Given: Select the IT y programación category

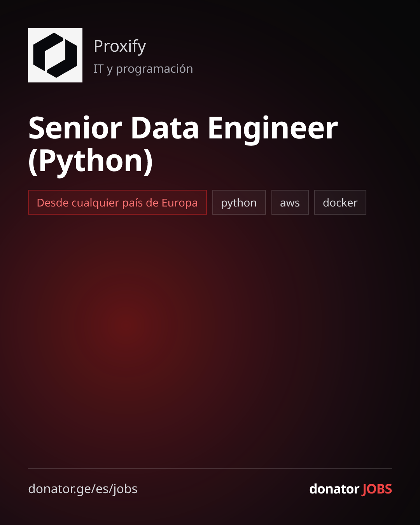Looking at the screenshot, I should pos(143,69).
